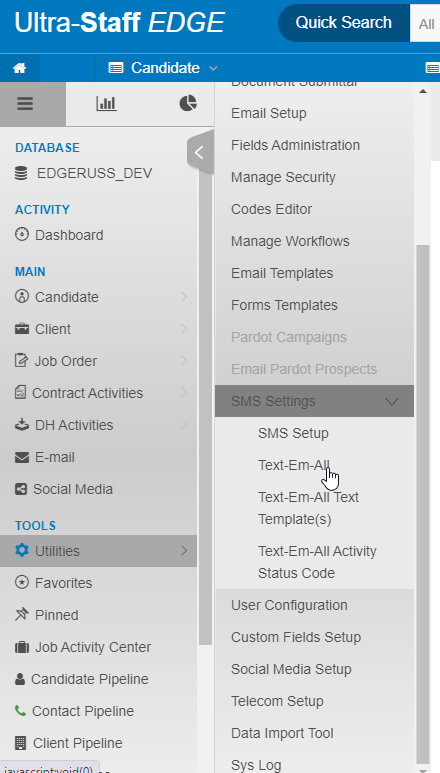The height and width of the screenshot is (773, 440).
Task: Click the Client briefcase icon
Action: [x=22, y=329]
